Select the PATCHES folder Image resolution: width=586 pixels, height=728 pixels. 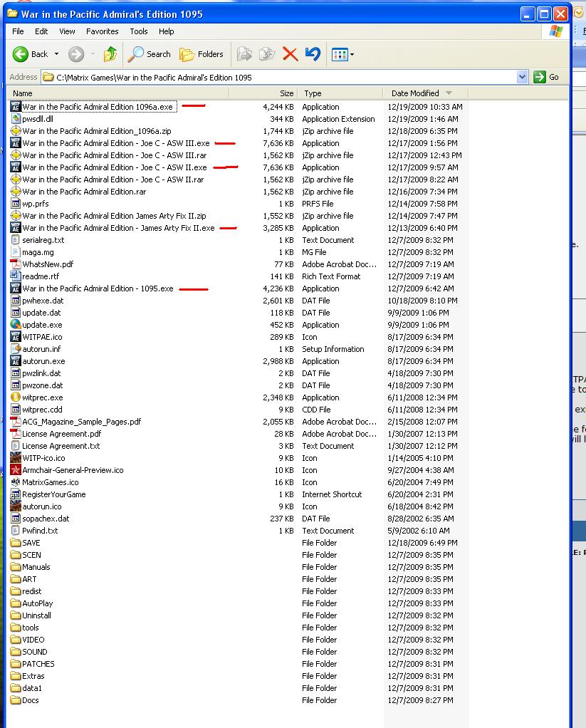[x=33, y=664]
